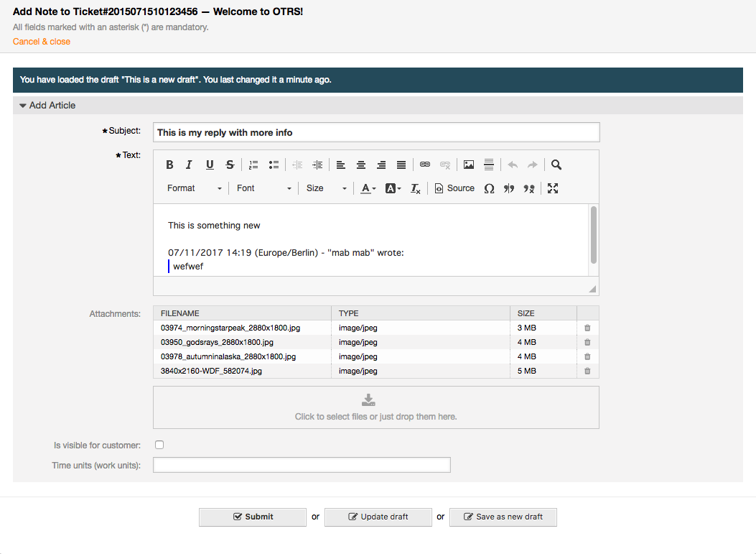Click the FILENAME column header
Viewport: 756px width, 554px height.
(243, 313)
